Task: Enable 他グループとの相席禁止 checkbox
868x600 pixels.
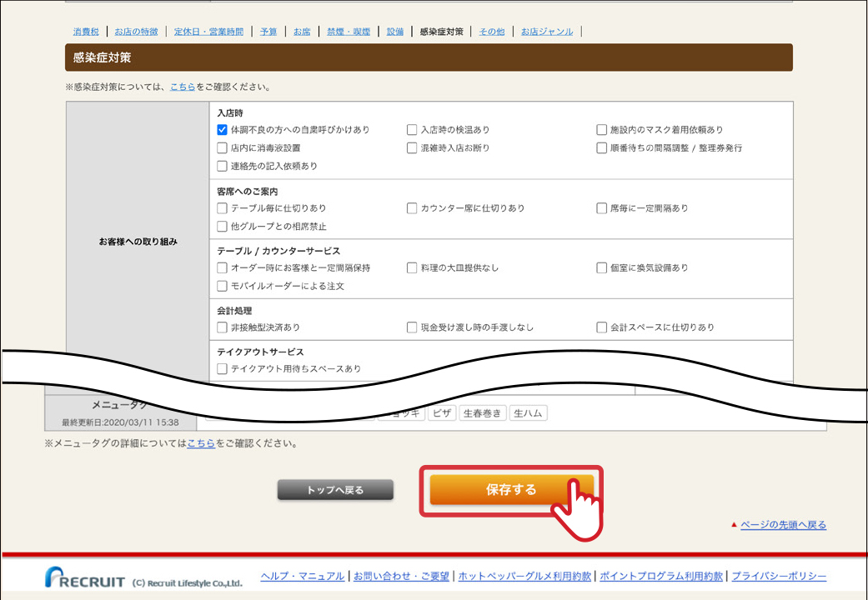Action: click(x=222, y=227)
